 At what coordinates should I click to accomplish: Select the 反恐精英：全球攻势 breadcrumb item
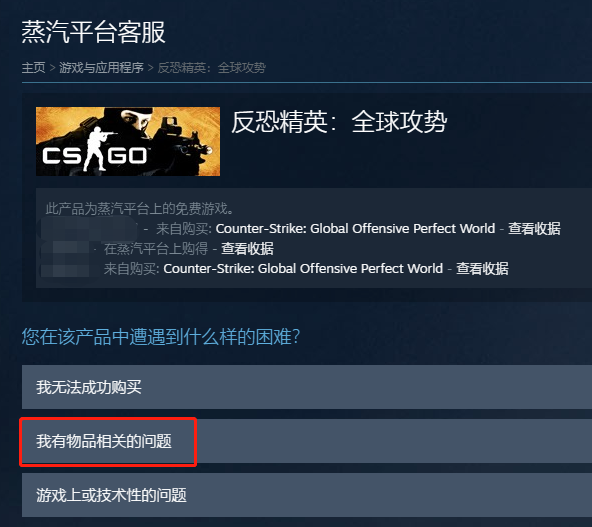[211, 68]
